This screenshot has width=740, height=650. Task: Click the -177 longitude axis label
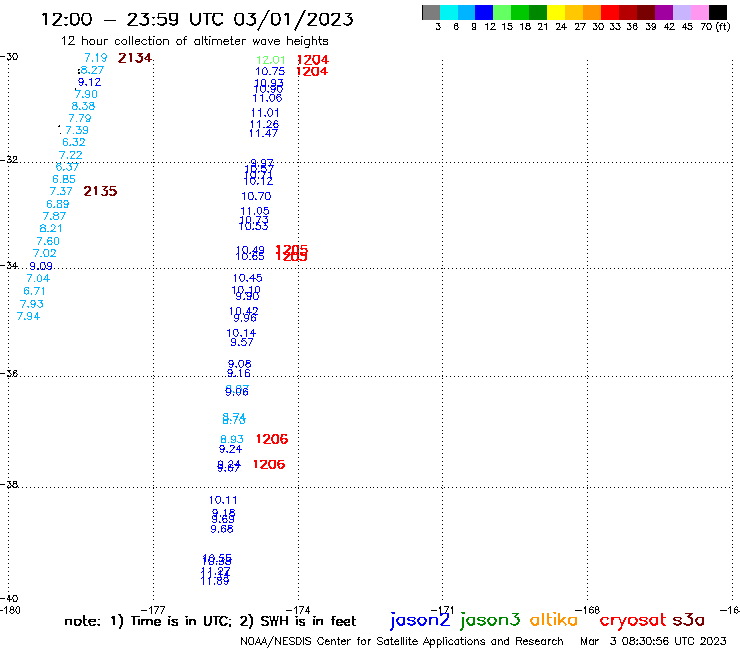point(153,610)
